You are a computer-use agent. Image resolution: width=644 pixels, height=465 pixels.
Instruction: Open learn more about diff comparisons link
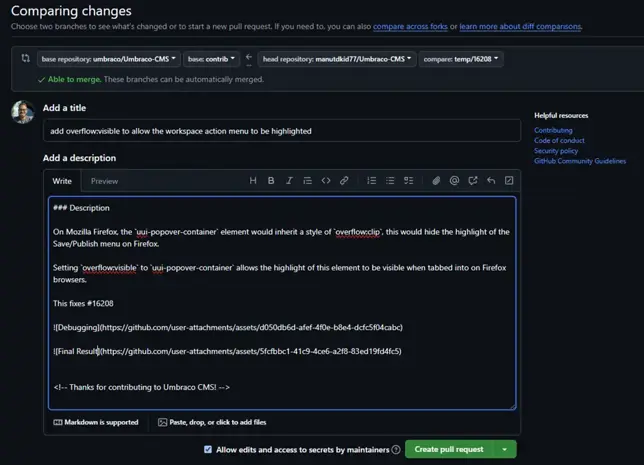520,27
